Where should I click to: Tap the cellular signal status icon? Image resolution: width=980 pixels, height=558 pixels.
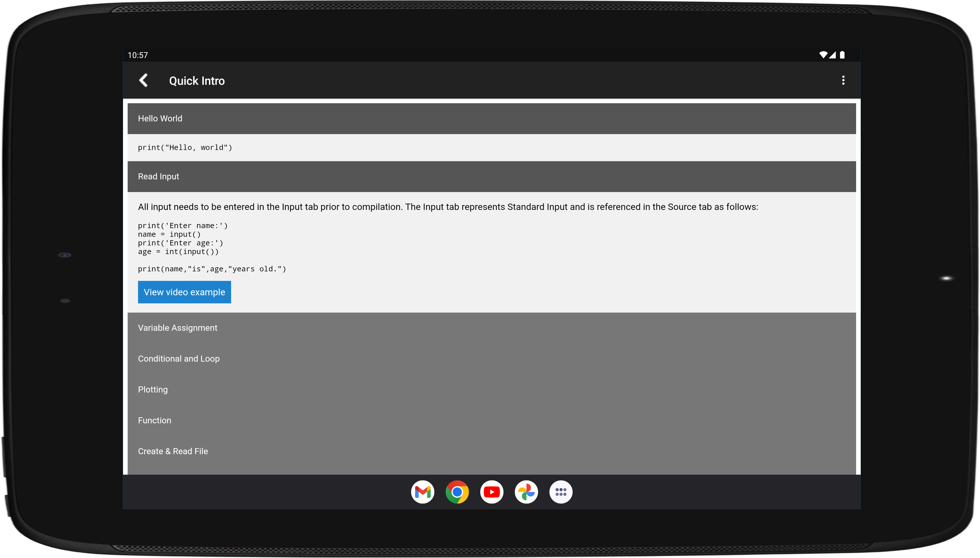click(832, 55)
